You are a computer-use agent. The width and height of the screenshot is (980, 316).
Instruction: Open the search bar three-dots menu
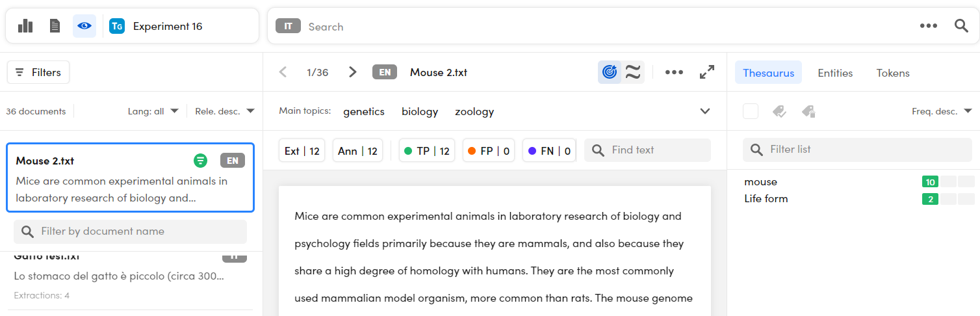[x=929, y=26]
